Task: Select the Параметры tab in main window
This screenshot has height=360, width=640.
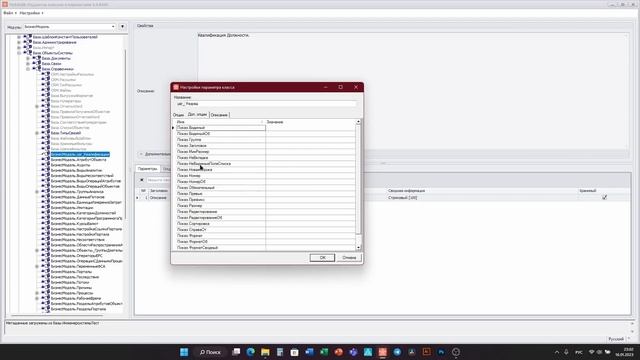Action: pos(147,169)
